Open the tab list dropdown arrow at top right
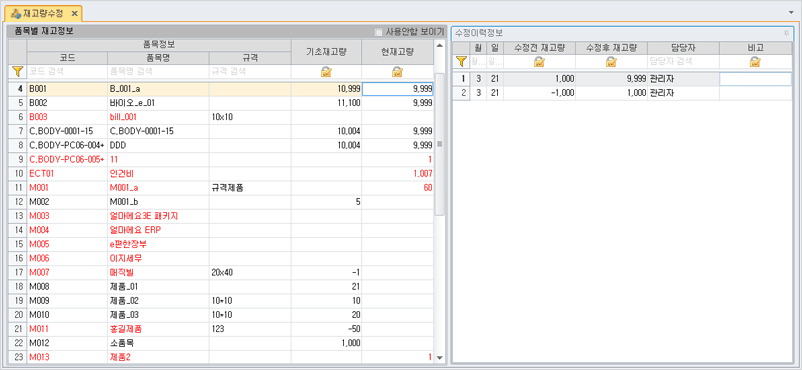The height and width of the screenshot is (370, 802). (x=791, y=11)
